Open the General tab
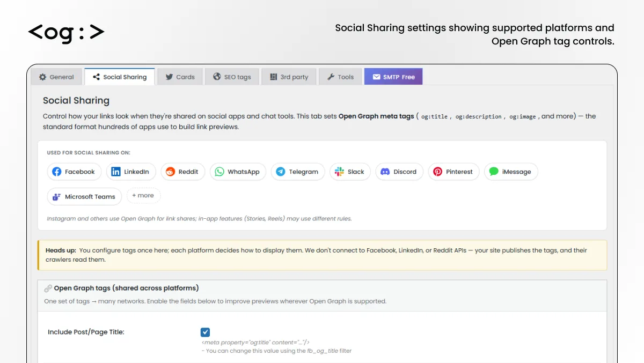 pos(56,77)
